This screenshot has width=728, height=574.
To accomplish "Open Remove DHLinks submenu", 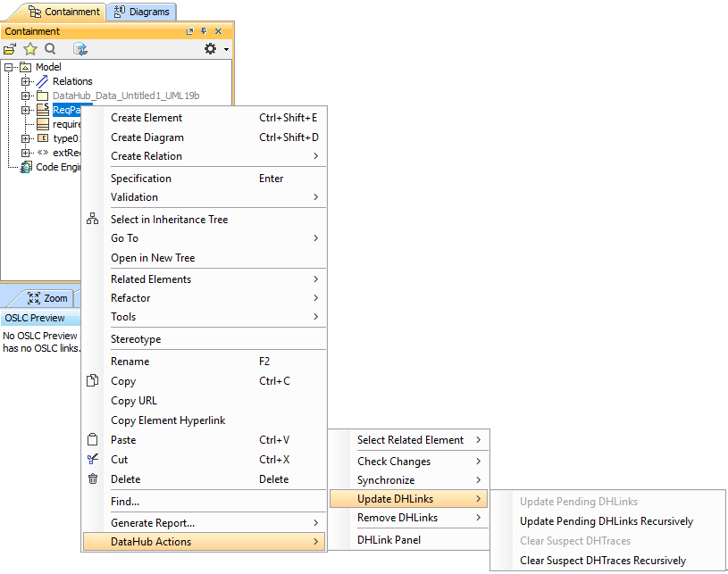I will coord(409,518).
